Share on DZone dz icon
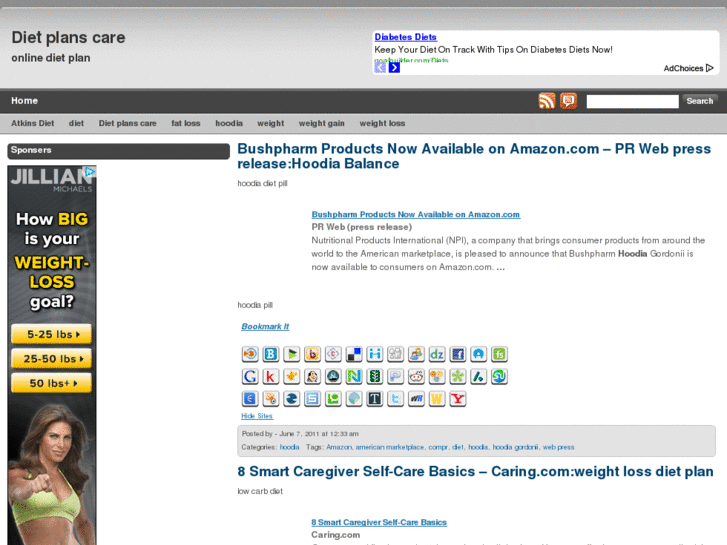This screenshot has height=545, width=727. coord(437,354)
